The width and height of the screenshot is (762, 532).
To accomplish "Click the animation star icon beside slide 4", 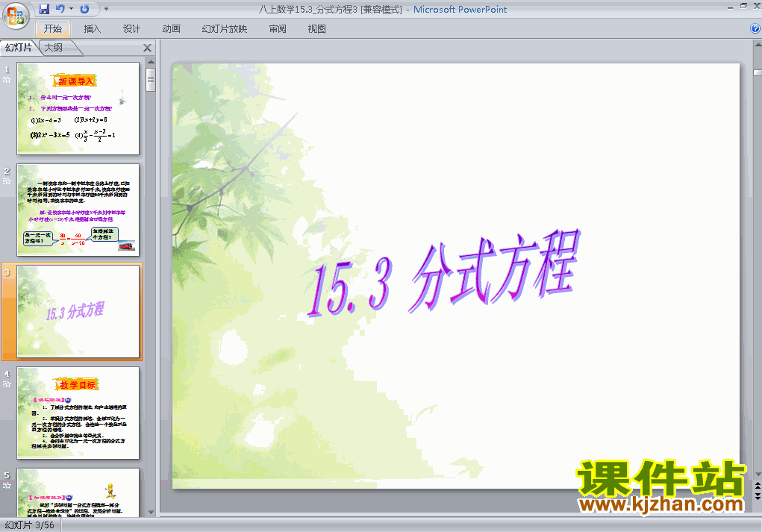I will tap(7, 384).
